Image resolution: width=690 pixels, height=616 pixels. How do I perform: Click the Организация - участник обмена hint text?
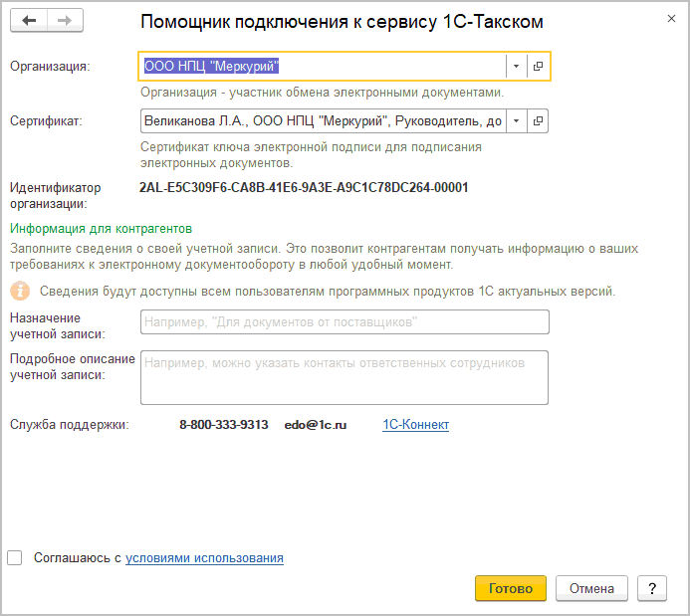pos(323,93)
